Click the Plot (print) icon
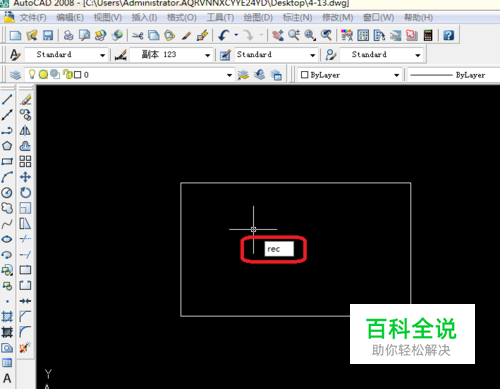The height and width of the screenshot is (389, 500). 68,35
